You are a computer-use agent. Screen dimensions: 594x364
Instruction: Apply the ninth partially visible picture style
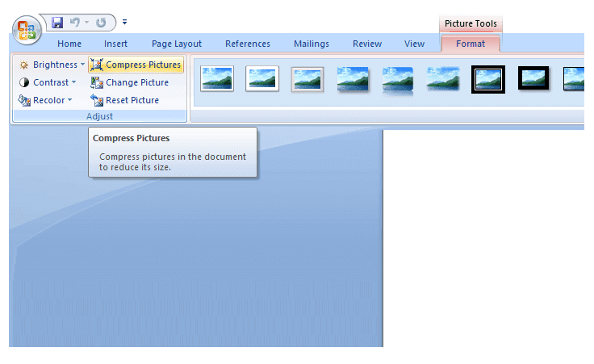(573, 79)
